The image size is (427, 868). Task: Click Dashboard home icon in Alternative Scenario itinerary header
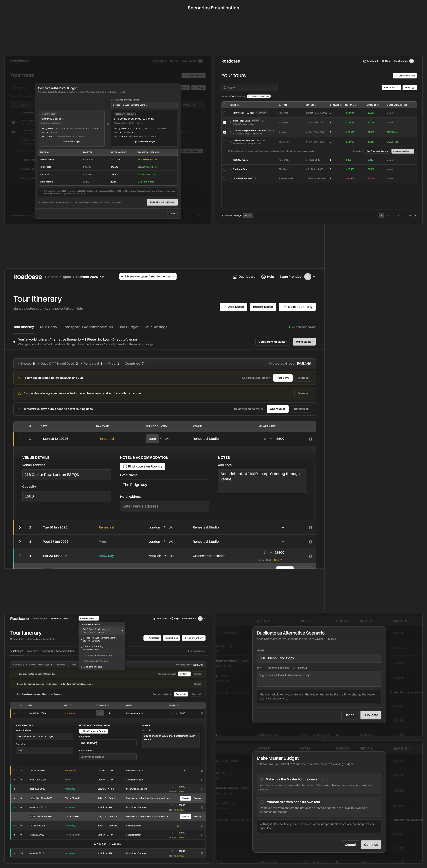235,277
